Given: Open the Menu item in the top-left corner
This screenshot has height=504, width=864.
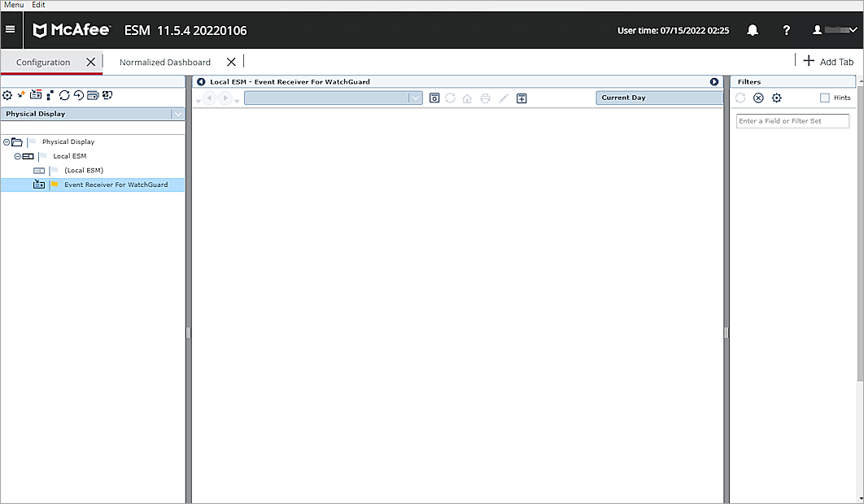Looking at the screenshot, I should [12, 5].
